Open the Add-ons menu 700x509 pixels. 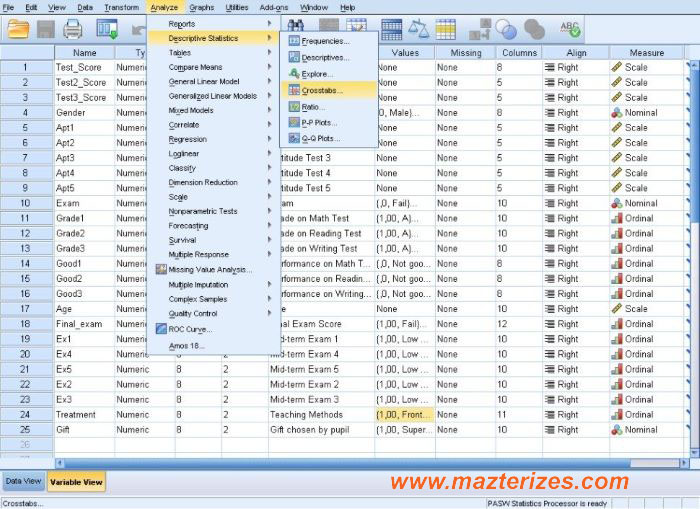click(274, 8)
